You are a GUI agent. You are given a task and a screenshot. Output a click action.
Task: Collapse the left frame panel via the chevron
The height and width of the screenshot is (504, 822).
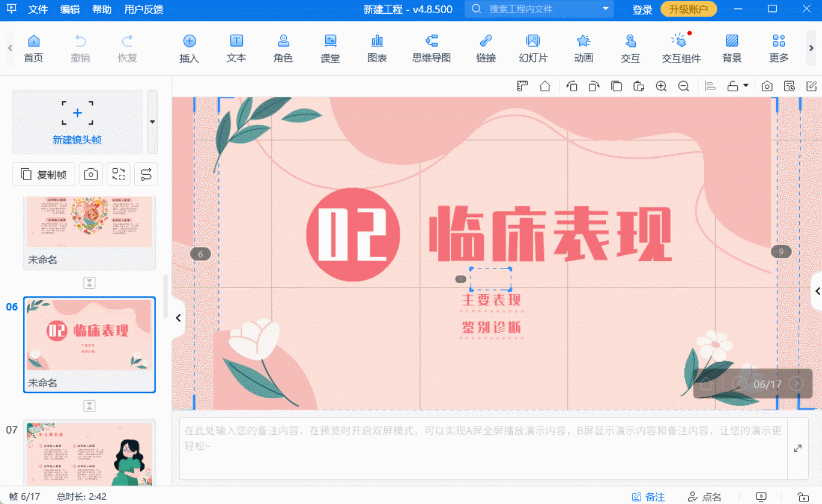tap(178, 318)
